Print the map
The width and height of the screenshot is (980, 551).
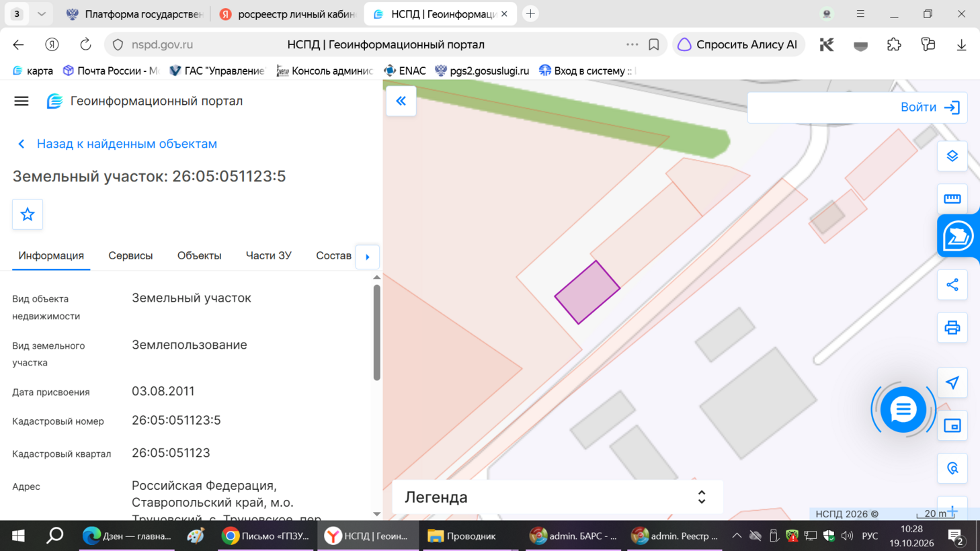coord(952,328)
